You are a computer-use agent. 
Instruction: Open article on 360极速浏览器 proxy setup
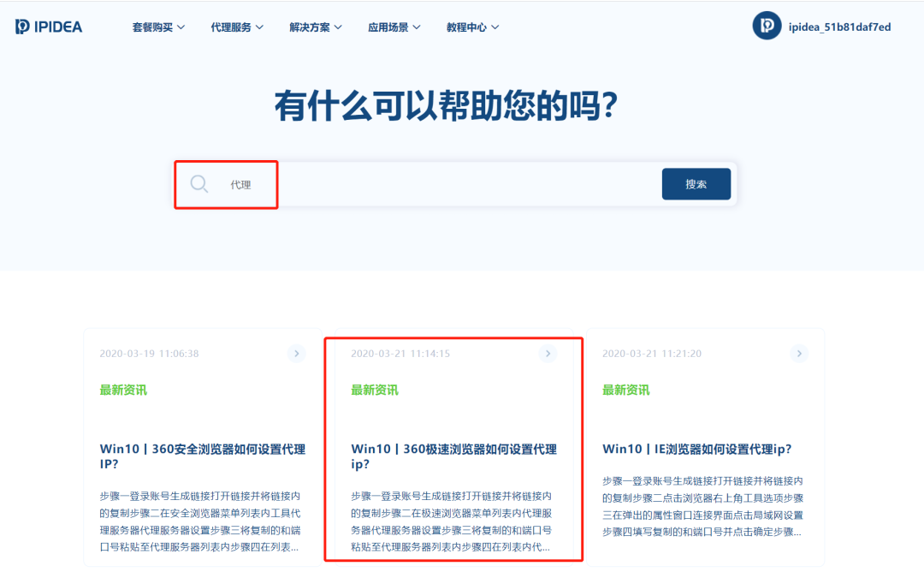point(453,456)
